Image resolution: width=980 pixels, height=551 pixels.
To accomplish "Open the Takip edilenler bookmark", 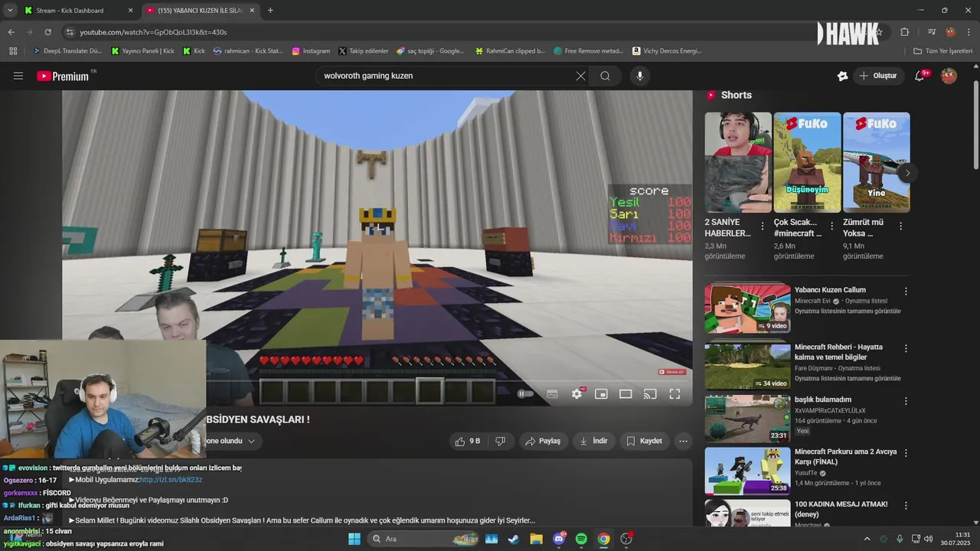I will tap(364, 51).
